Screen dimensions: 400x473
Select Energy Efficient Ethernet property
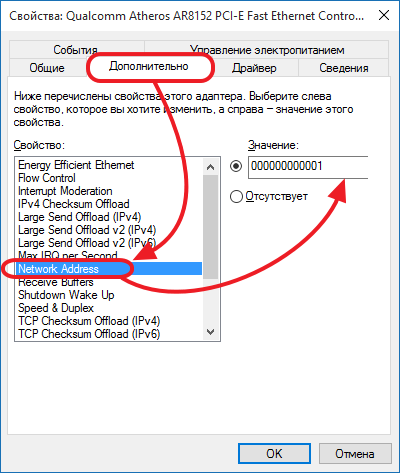(x=76, y=165)
